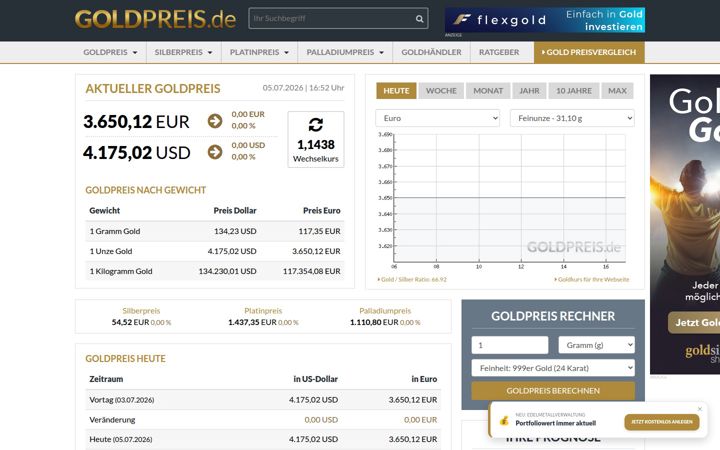Click GOLDPREIS BERECHNEN button
Viewport: 720px width, 450px height.
(553, 391)
